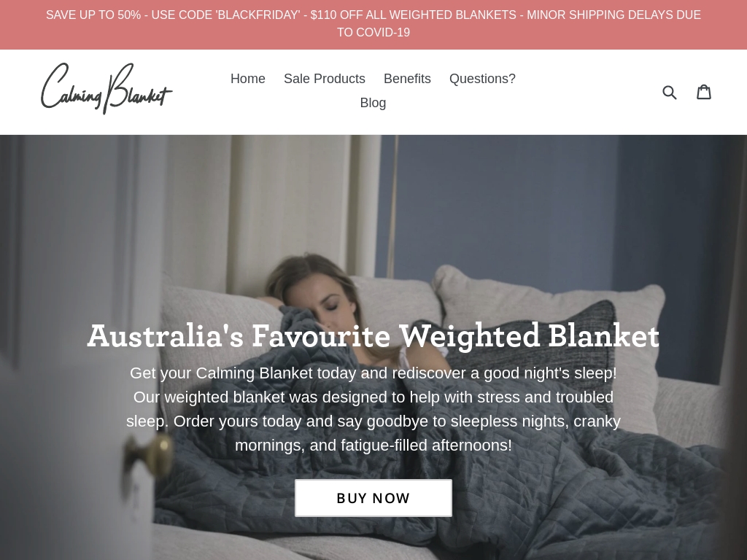747x560 pixels.
Task: Click the BUY NOW button
Action: (x=373, y=498)
